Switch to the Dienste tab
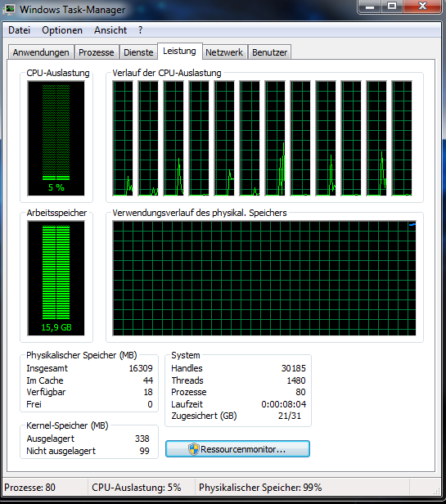This screenshot has width=446, height=504. coord(138,52)
